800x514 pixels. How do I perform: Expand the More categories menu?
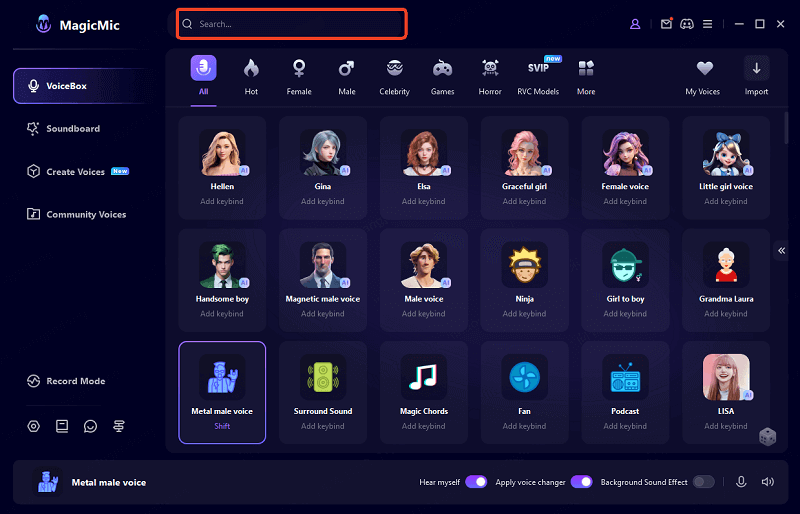[x=586, y=77]
